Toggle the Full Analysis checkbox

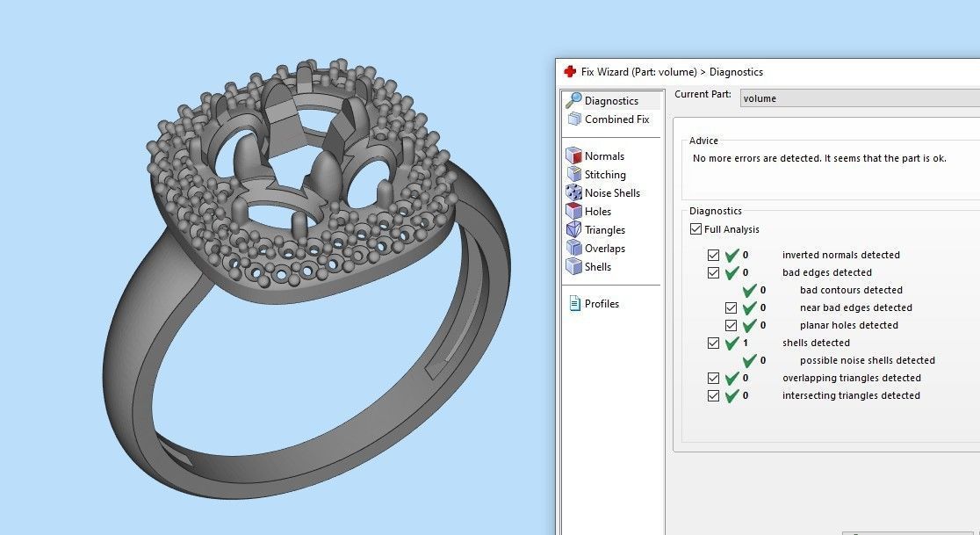[695, 228]
